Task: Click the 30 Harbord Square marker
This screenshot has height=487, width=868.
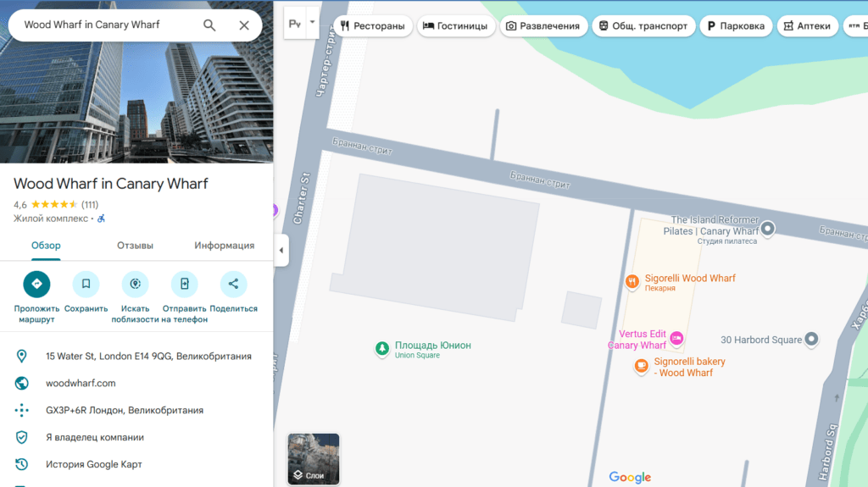Action: point(811,339)
